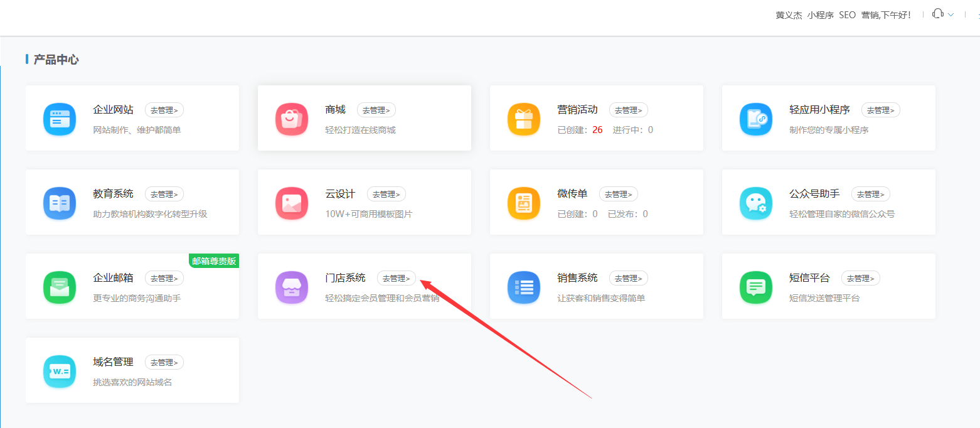Open 去管理 for 云设计
Image resolution: width=980 pixels, height=428 pixels.
coord(386,194)
